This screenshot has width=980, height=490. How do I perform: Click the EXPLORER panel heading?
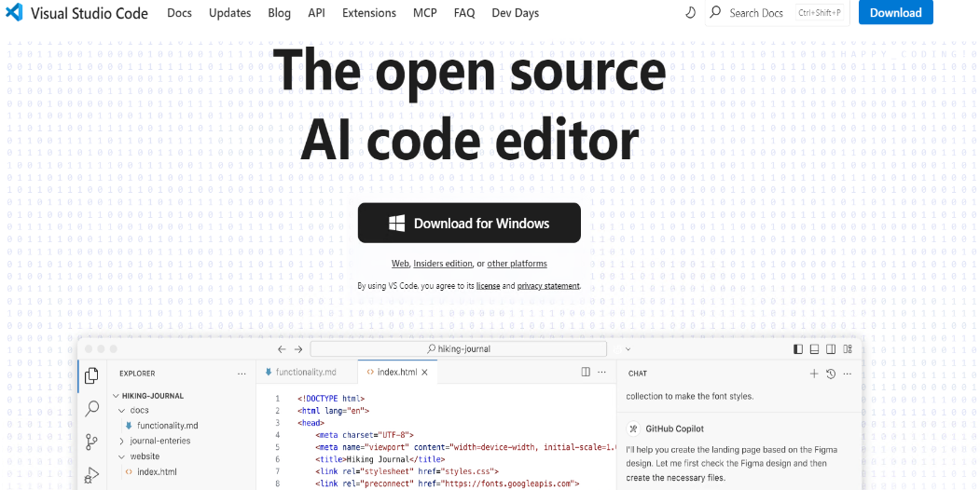[x=137, y=374]
